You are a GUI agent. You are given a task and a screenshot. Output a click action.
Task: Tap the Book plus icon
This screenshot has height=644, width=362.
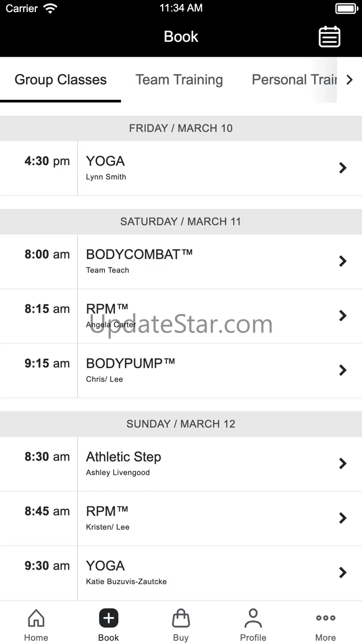click(x=109, y=618)
